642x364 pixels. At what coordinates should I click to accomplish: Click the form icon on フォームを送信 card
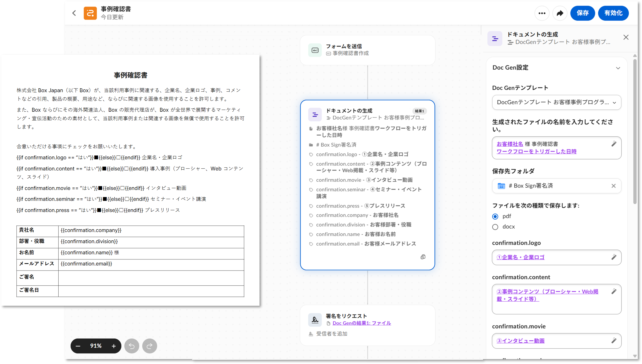click(x=315, y=50)
